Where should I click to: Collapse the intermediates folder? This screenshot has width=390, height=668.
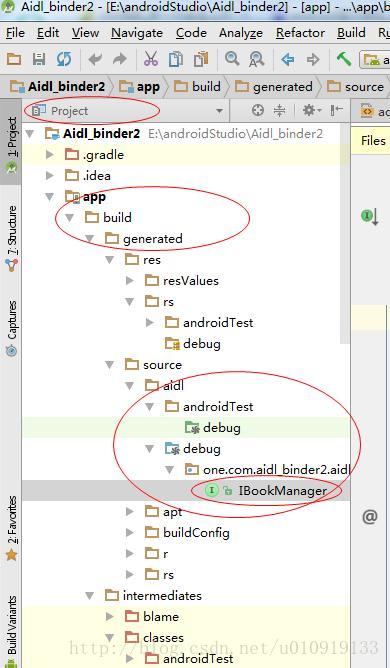[x=90, y=596]
